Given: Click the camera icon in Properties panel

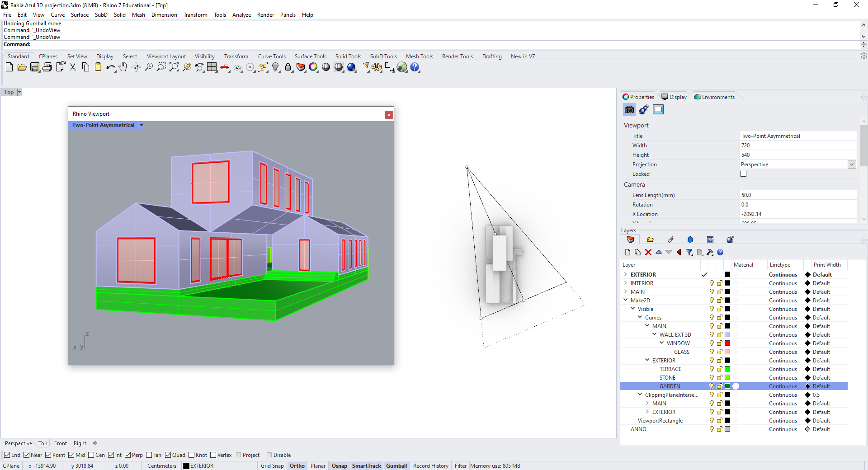Looking at the screenshot, I should (x=629, y=109).
